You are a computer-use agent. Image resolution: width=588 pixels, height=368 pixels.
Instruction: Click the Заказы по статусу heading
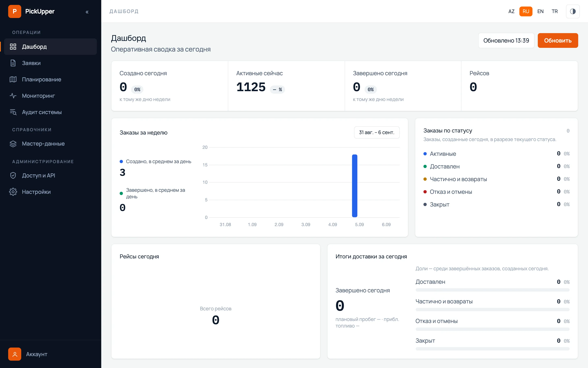click(x=448, y=131)
